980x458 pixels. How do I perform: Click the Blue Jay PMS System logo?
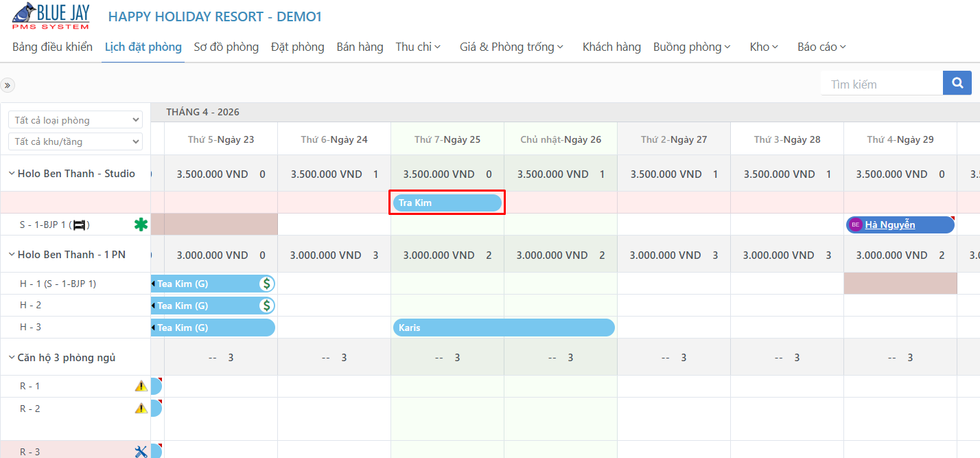(x=51, y=16)
